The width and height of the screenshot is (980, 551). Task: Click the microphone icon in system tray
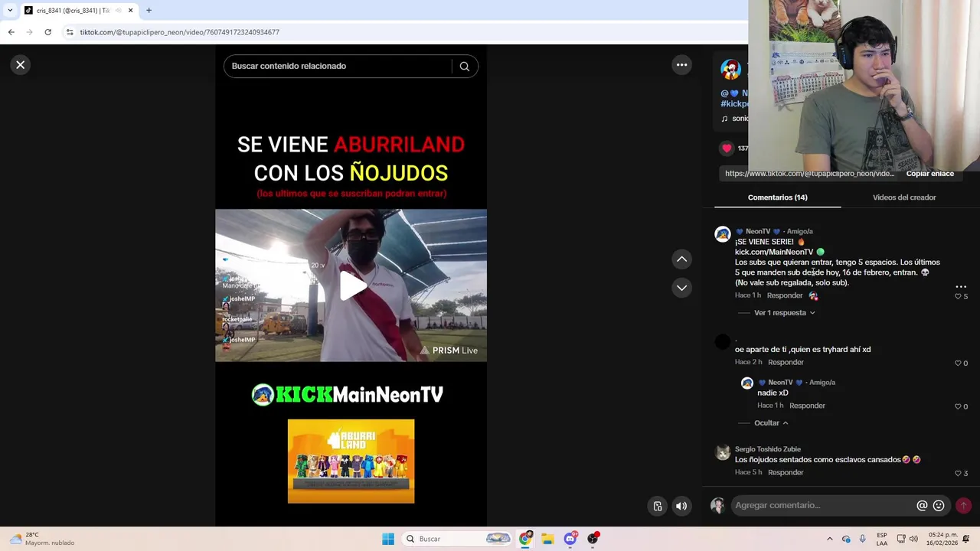(x=863, y=539)
